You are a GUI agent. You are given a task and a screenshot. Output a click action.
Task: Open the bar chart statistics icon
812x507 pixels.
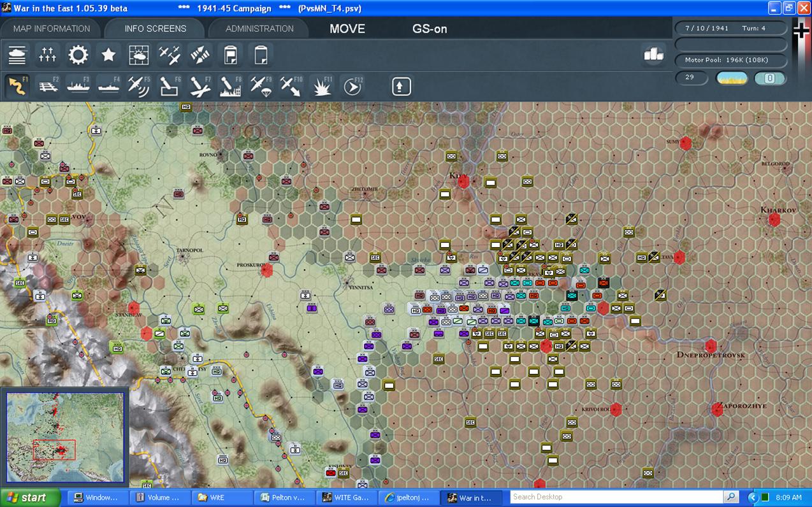[653, 55]
